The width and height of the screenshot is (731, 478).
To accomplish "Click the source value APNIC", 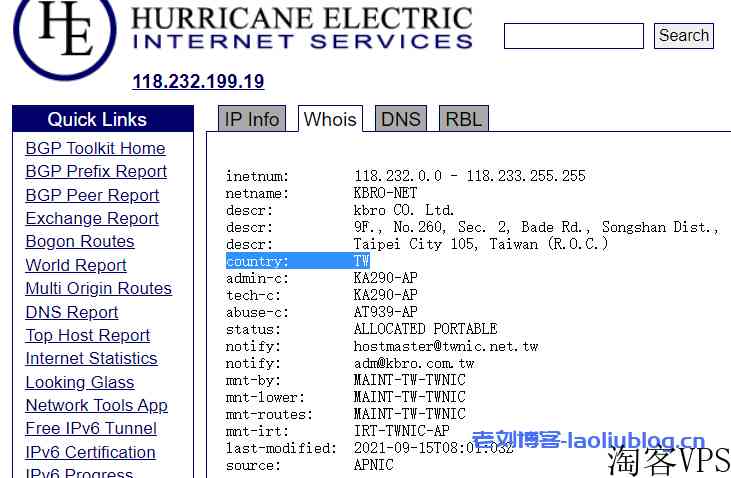I will (373, 465).
